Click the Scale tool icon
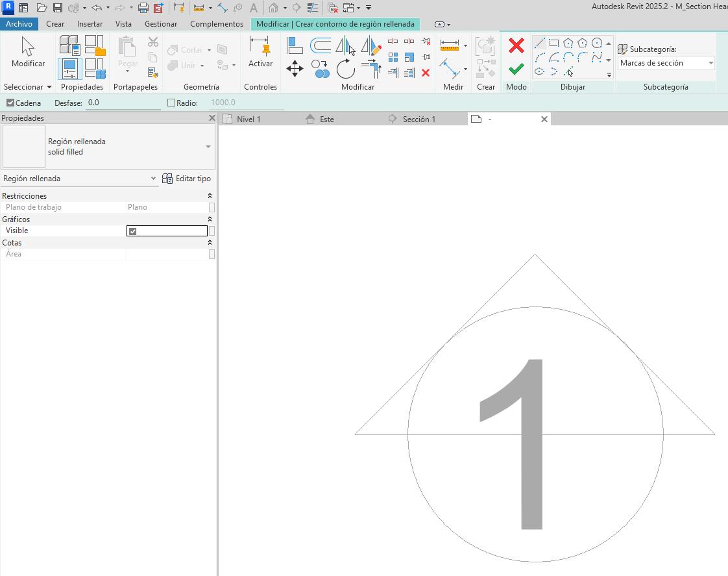Screen dimensions: 728x576 [409, 57]
